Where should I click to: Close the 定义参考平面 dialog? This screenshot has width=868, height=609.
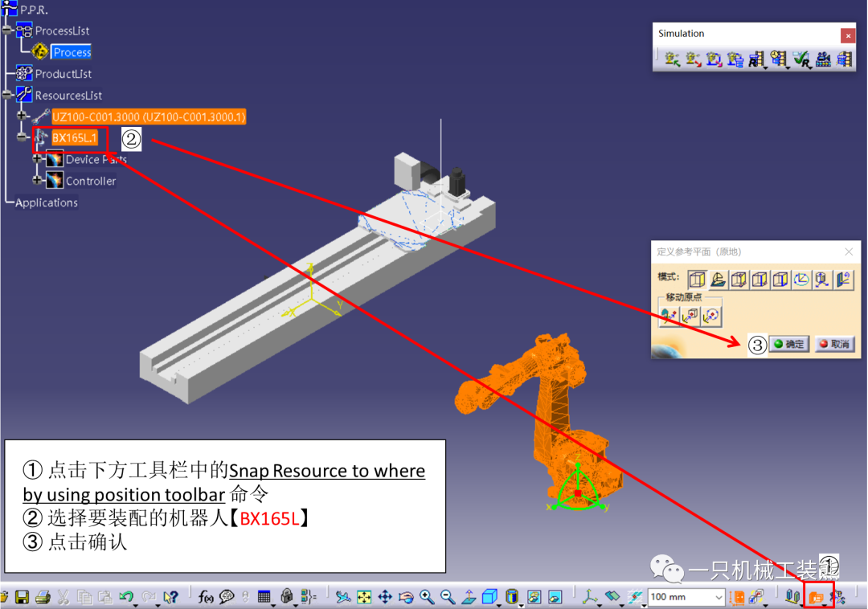point(849,251)
